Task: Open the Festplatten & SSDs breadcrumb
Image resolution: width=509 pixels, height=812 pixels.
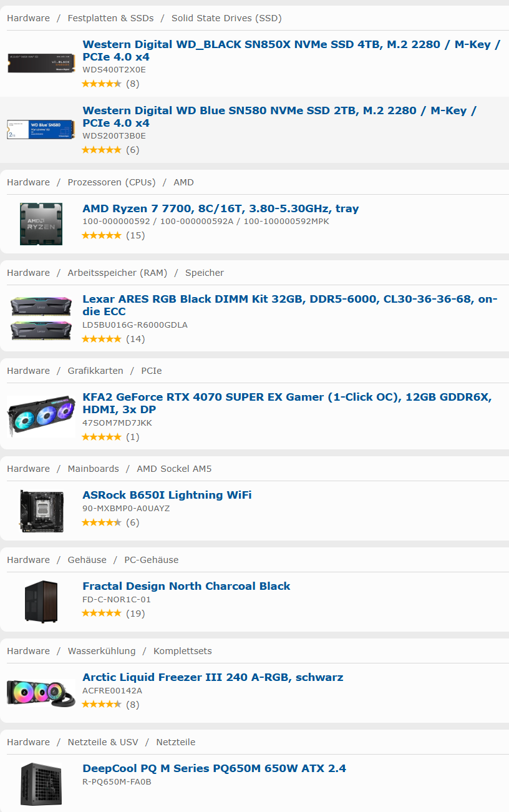Action: click(110, 18)
